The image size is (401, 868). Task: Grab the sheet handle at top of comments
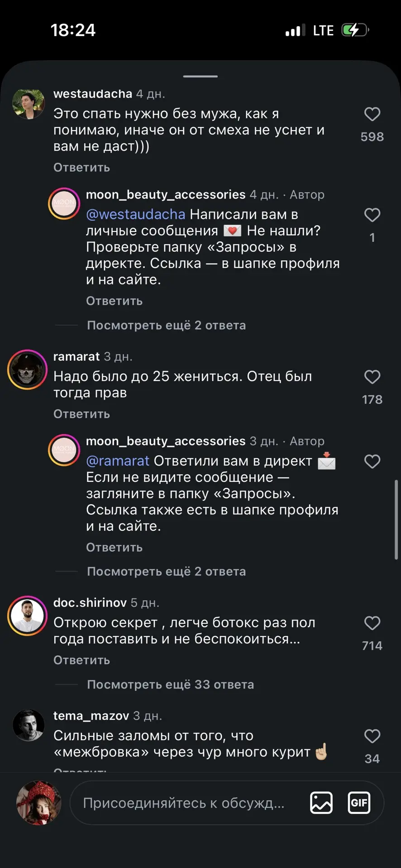point(200,76)
